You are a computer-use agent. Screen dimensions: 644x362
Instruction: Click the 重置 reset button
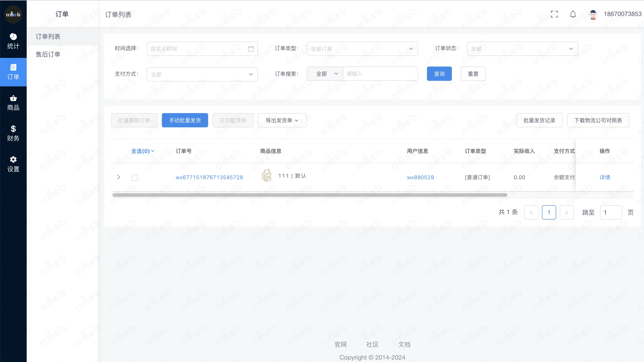pos(473,74)
